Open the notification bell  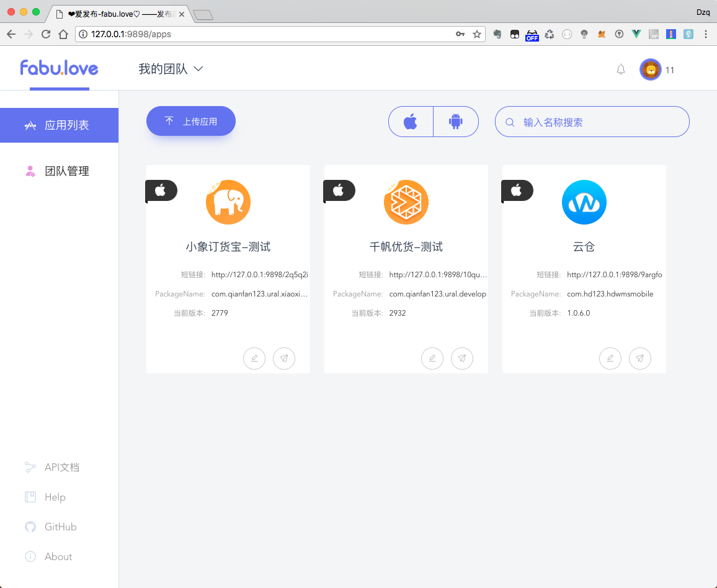coord(620,69)
